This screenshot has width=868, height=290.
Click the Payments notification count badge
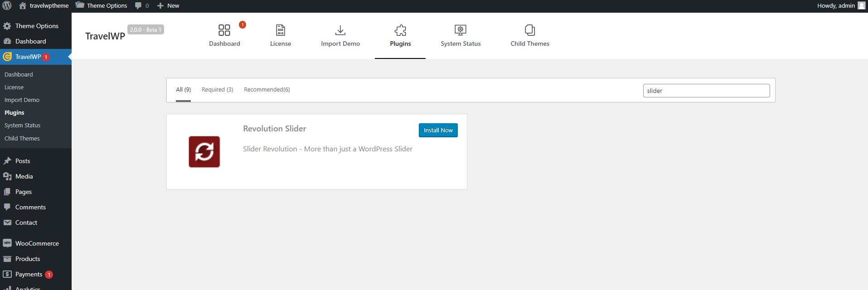click(x=49, y=275)
